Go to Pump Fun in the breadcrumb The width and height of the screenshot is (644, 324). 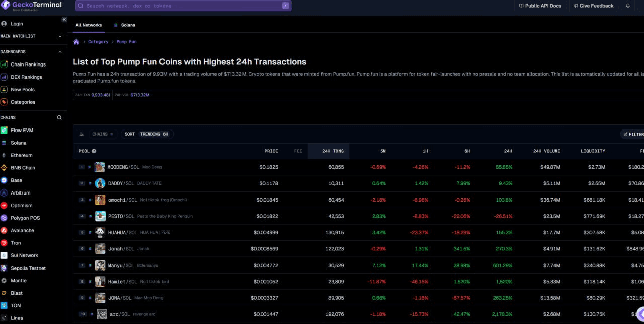[x=126, y=42]
